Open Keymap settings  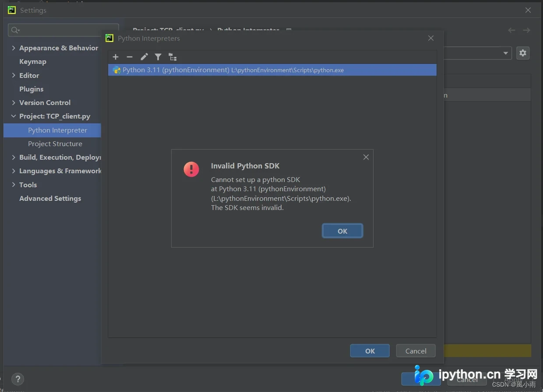click(x=33, y=62)
